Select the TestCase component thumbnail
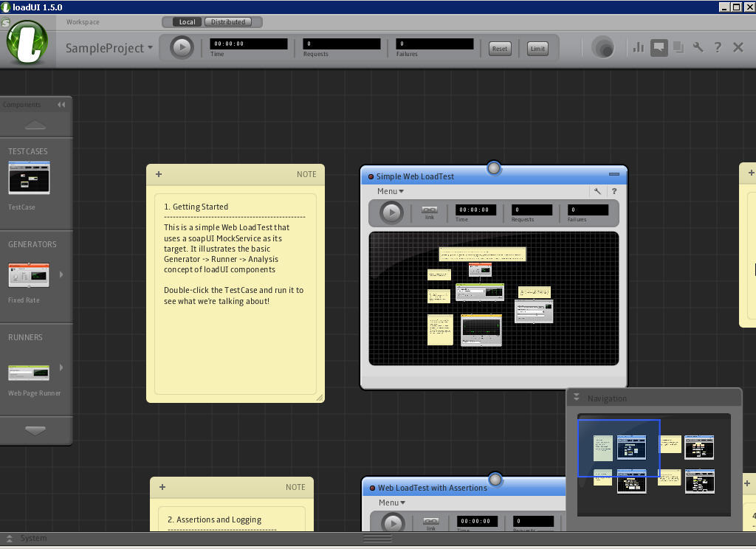 29,178
